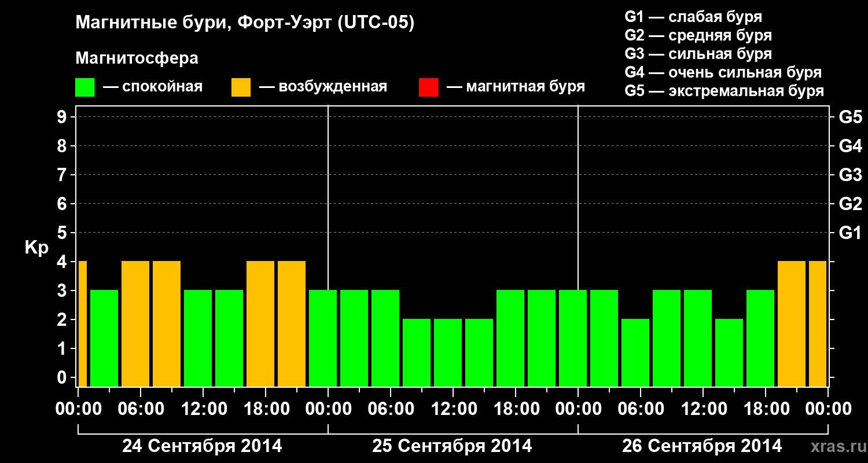Click the 'G4 — очень сильная буря' legend line
868x463 pixels.
pos(723,72)
